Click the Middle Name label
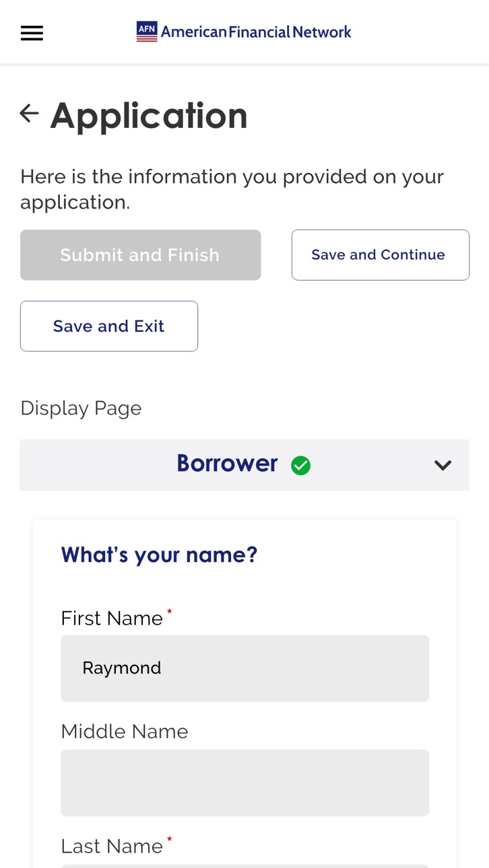Viewport: 489px width, 868px height. [x=125, y=731]
